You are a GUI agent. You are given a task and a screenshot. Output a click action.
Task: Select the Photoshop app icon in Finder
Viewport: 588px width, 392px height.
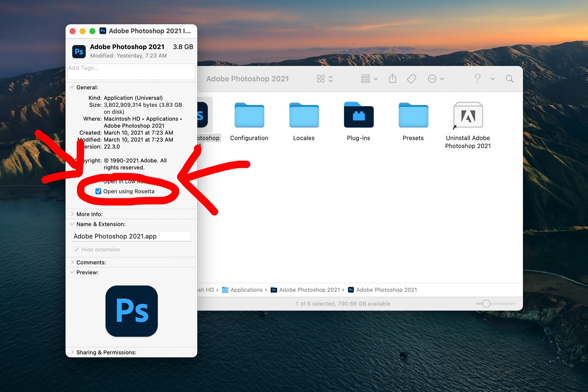(x=203, y=115)
